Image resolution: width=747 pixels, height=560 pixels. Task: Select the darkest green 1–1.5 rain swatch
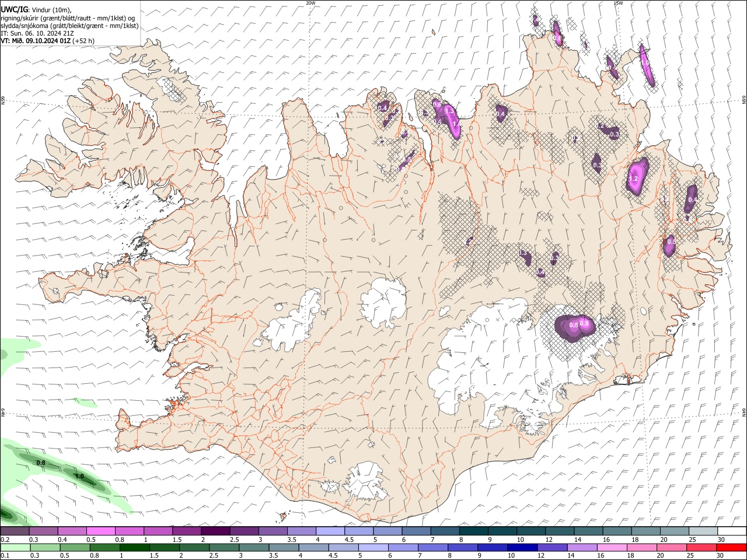[135, 547]
